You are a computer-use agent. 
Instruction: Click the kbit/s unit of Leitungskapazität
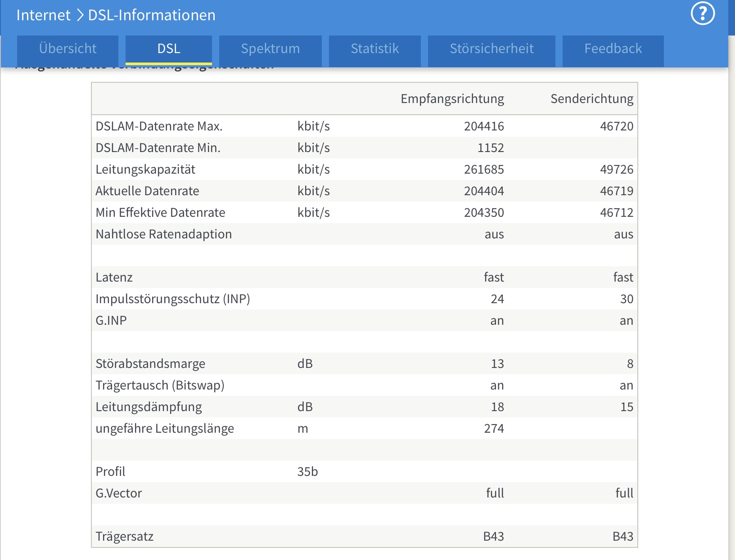coord(313,170)
